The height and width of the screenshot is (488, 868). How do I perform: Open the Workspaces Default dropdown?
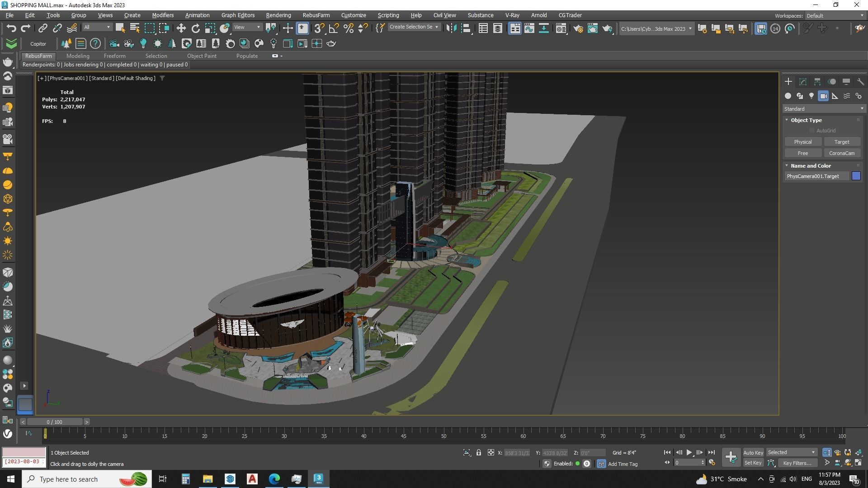835,15
